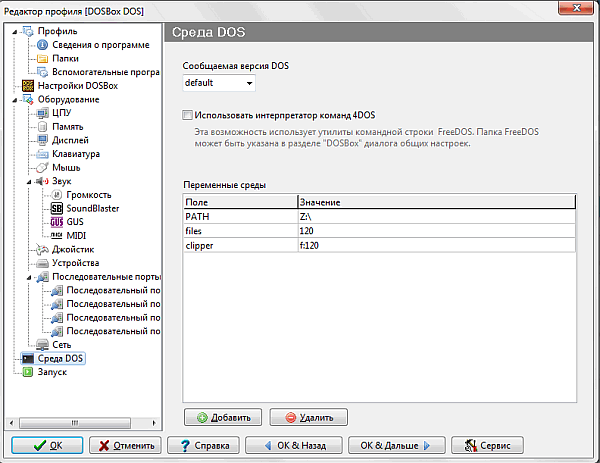The height and width of the screenshot is (463, 600).
Task: Click the Добавить button
Action: pyautogui.click(x=224, y=417)
